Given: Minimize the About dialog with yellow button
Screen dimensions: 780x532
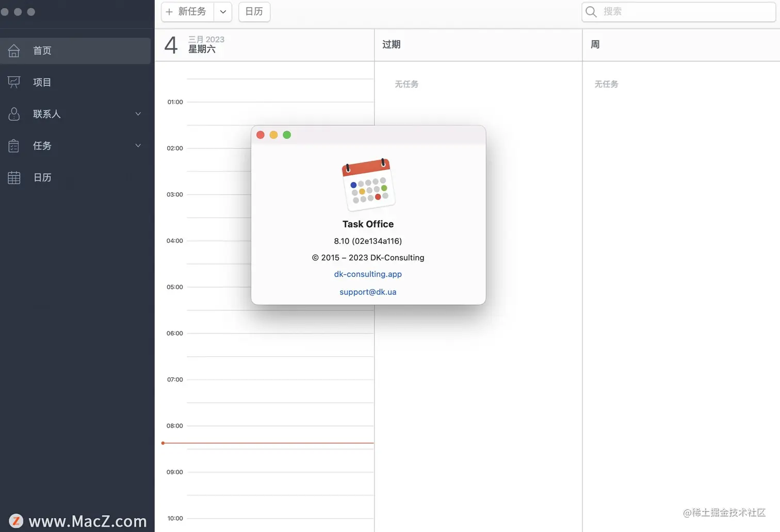Looking at the screenshot, I should point(273,135).
